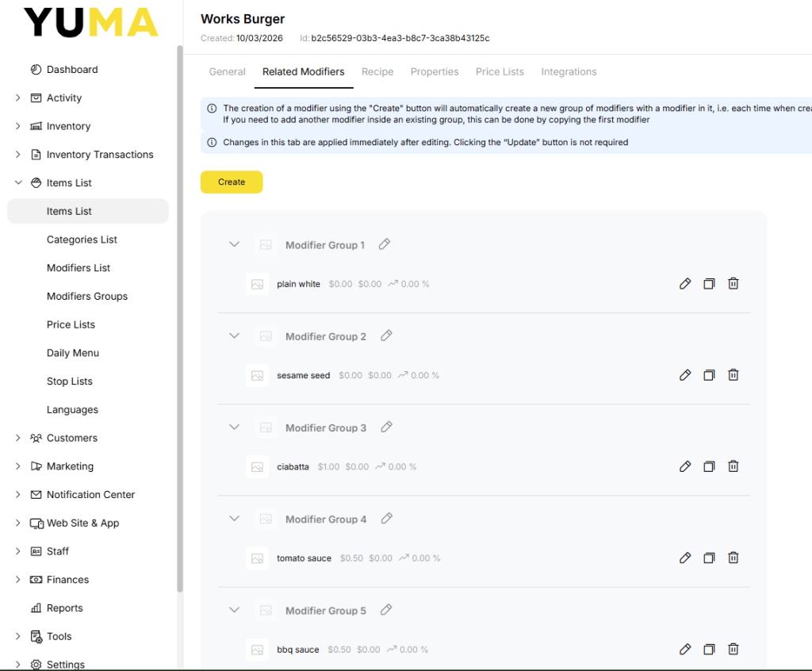Click the Modifier Group 1 image placeholder
This screenshot has height=671, width=812.
[x=266, y=244]
